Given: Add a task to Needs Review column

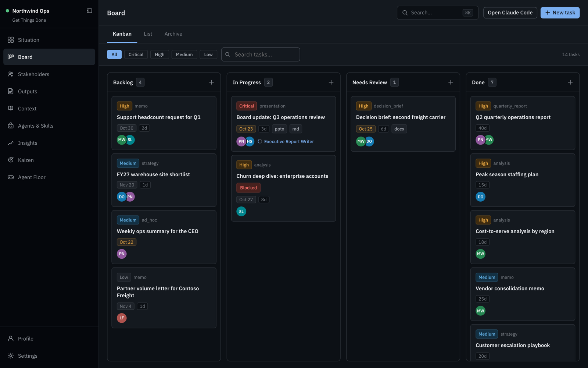Looking at the screenshot, I should point(451,82).
